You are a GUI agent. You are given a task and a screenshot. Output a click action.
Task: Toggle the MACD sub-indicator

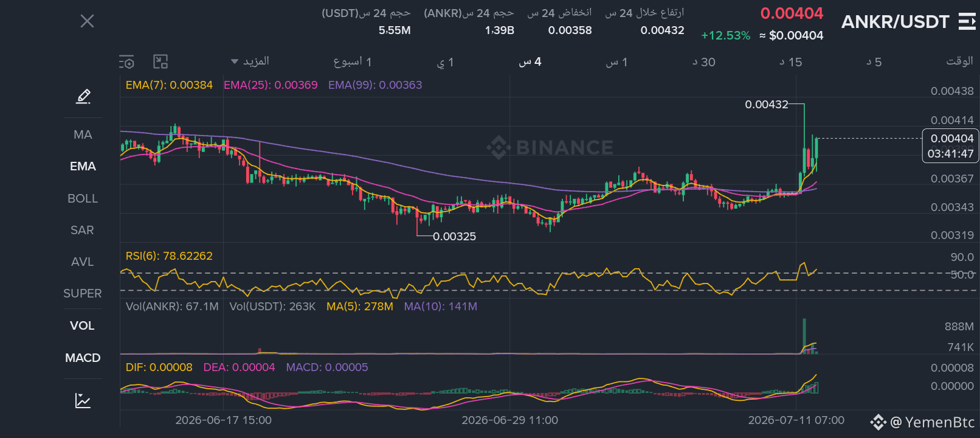pyautogui.click(x=83, y=358)
